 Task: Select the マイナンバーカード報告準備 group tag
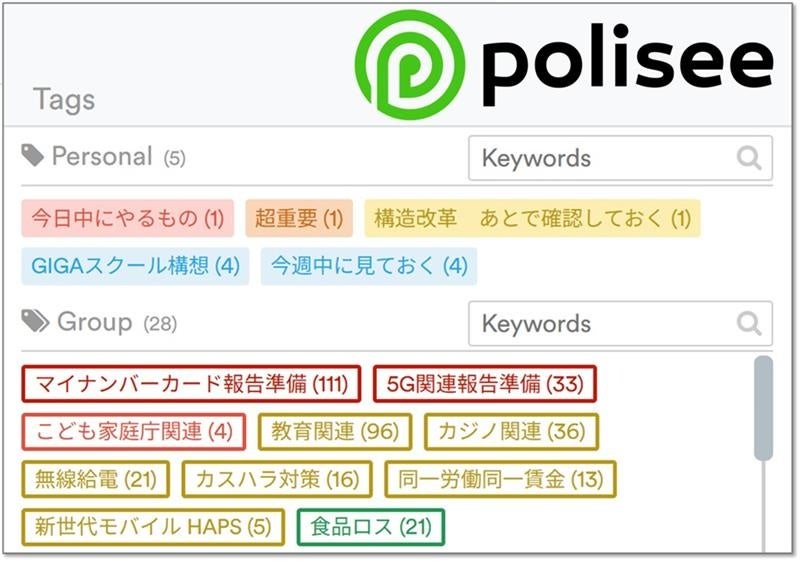tap(191, 384)
